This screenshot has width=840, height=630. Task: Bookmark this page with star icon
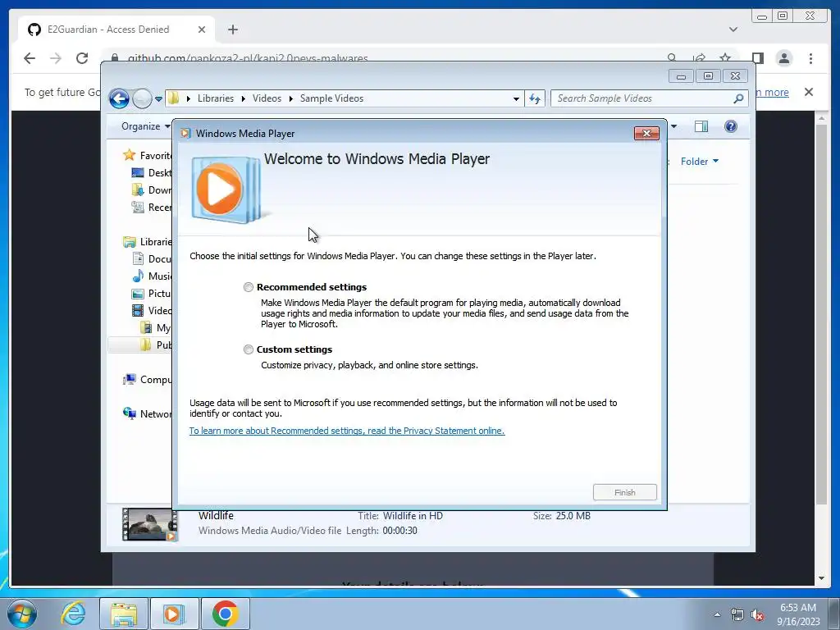(725, 57)
